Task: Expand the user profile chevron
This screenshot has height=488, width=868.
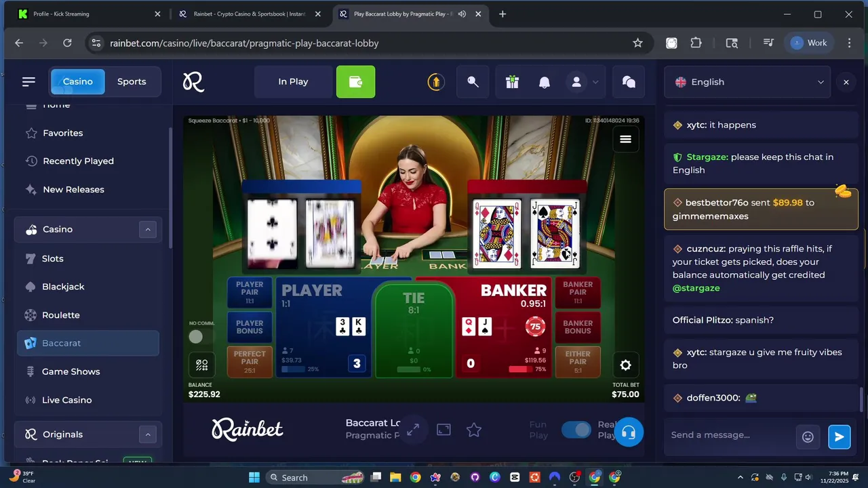Action: coord(595,82)
